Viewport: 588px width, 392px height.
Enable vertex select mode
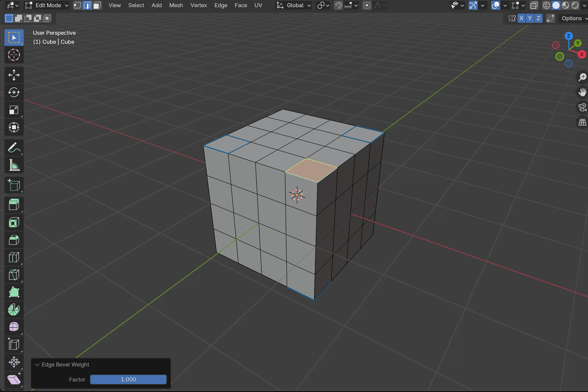(78, 5)
